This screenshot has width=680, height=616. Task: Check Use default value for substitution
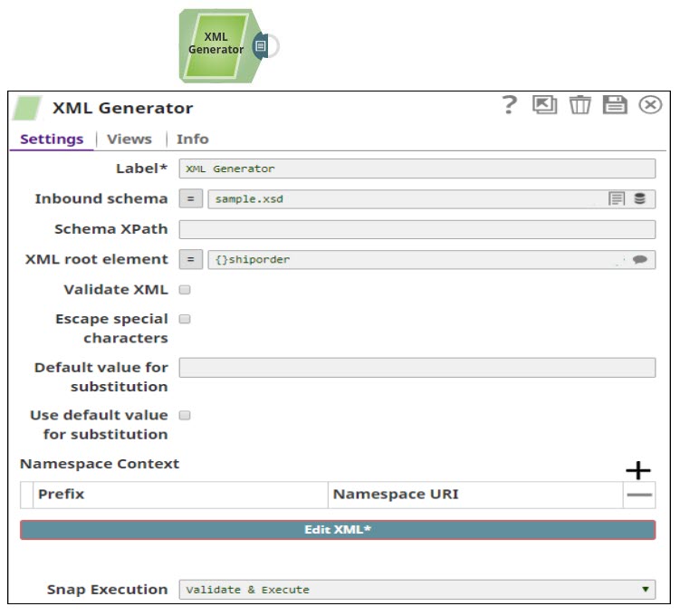(x=185, y=416)
